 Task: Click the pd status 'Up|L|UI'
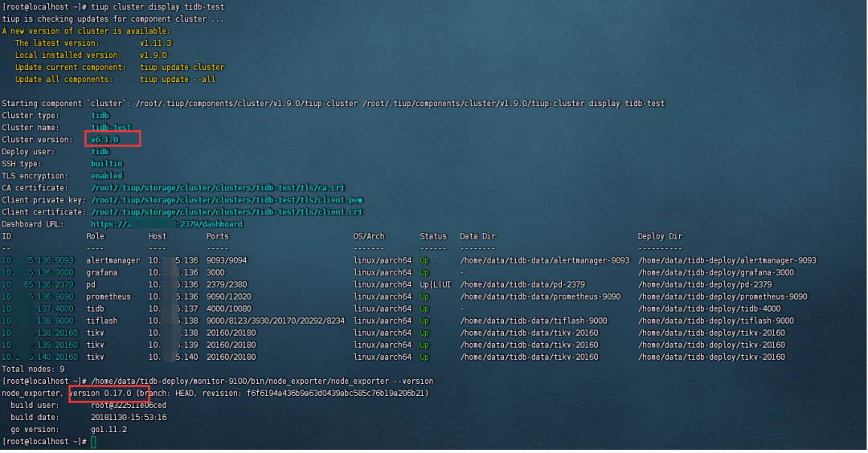435,285
